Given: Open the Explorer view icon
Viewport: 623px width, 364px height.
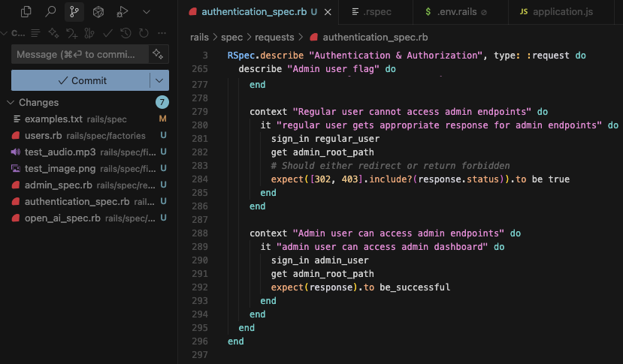Looking at the screenshot, I should click(26, 11).
